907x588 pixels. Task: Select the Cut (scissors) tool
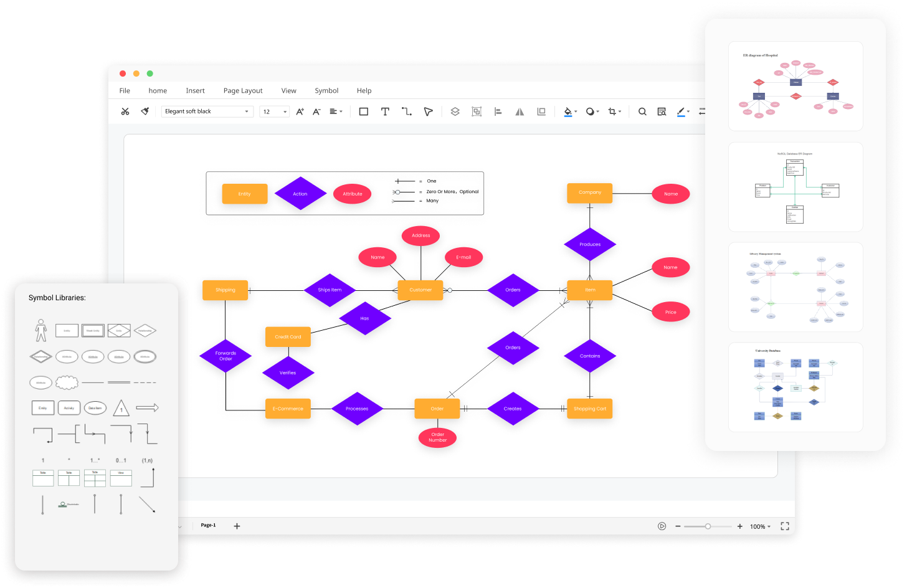(125, 111)
